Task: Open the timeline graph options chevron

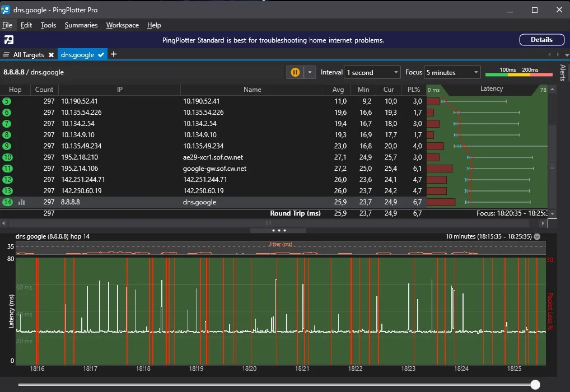Action: [537, 236]
